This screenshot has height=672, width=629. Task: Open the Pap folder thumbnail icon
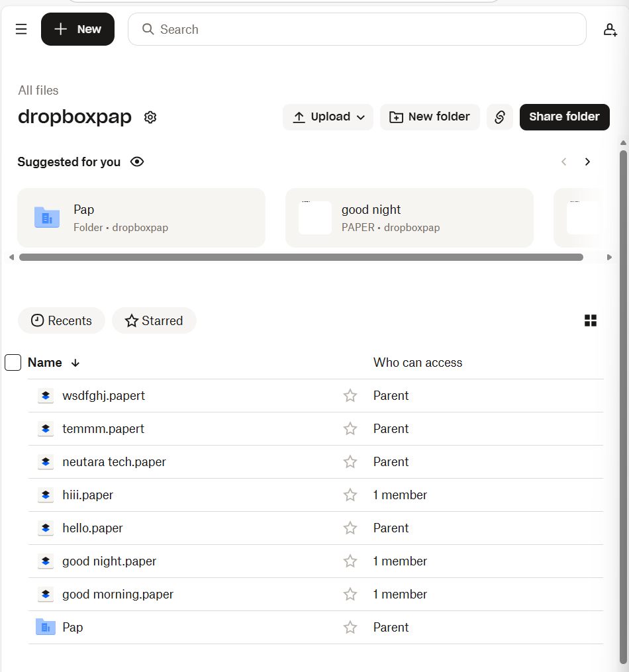pyautogui.click(x=46, y=217)
